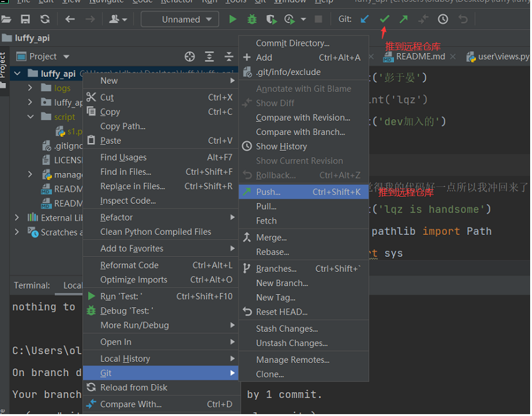532x416 pixels.
Task: Click the Save All icon
Action: (26, 19)
